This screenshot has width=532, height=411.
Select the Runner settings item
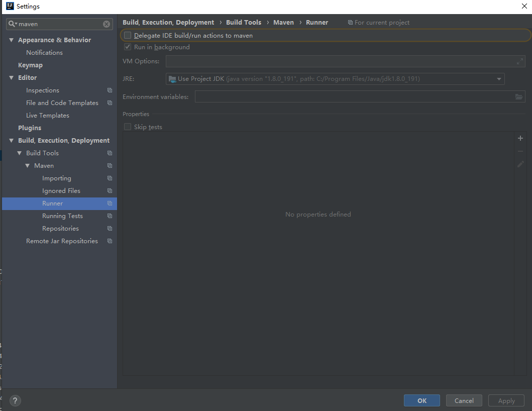pos(59,203)
